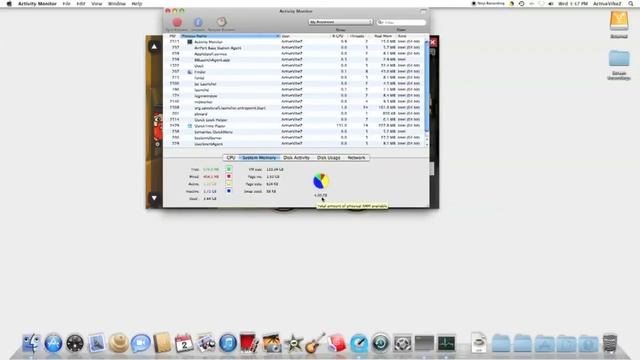Click the memory usage pie chart
Image resolution: width=640 pixels, height=360 pixels.
(x=321, y=181)
